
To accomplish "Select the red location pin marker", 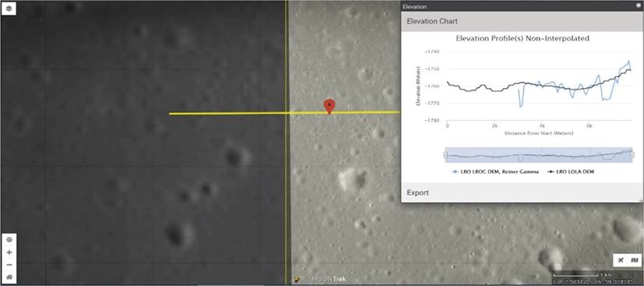I will coord(329,107).
